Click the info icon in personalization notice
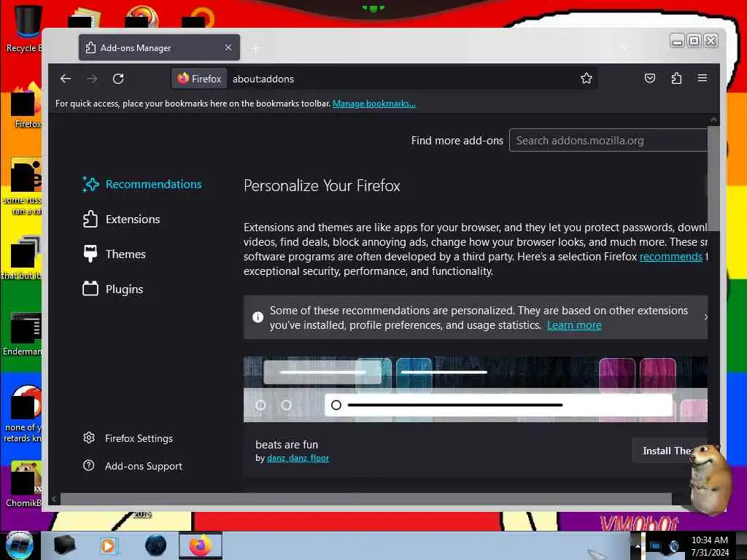The image size is (747, 560). (258, 317)
